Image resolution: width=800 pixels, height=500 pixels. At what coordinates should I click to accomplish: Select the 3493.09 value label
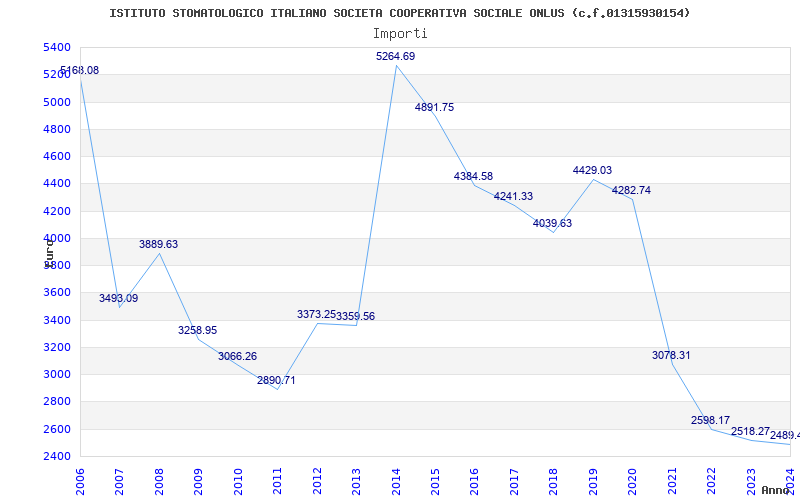(x=118, y=298)
